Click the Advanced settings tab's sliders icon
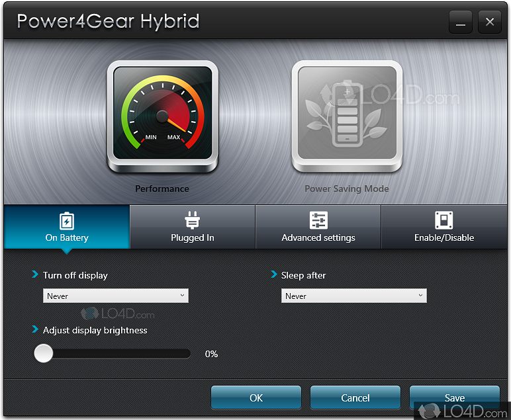 click(x=318, y=220)
